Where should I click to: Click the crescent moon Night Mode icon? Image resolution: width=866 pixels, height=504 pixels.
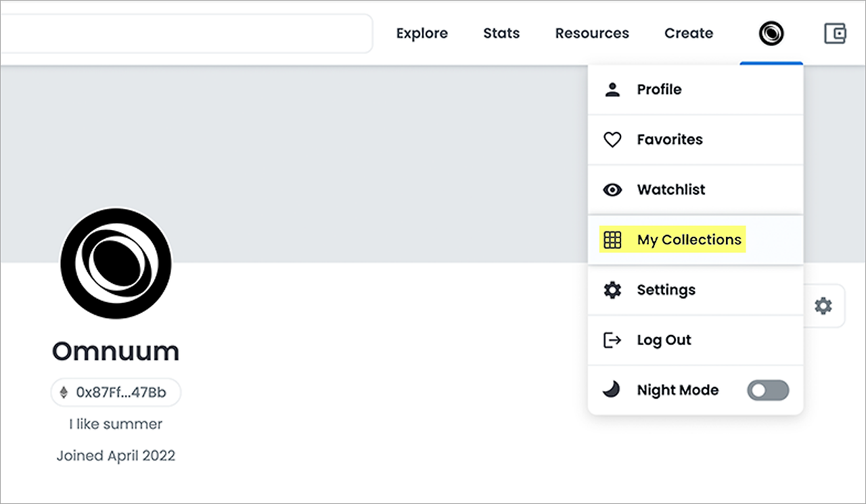[x=612, y=390]
